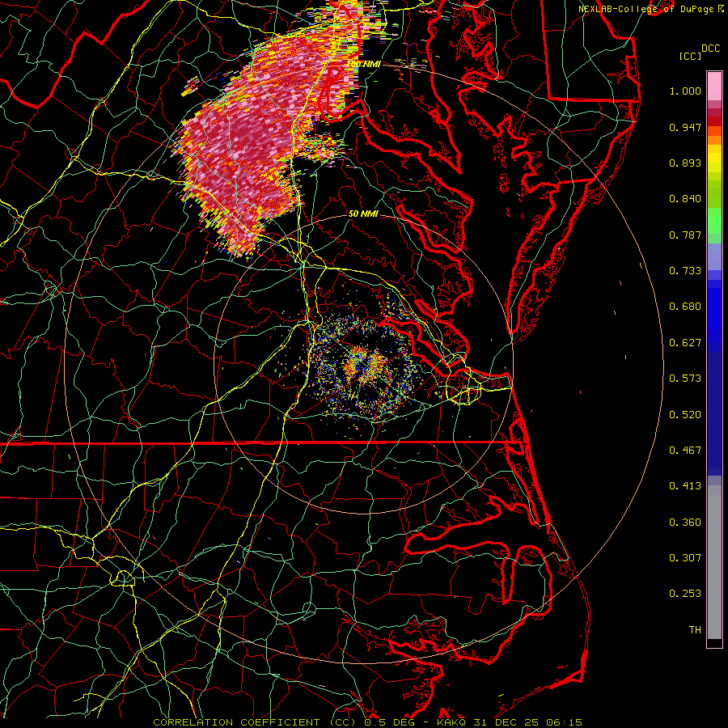728x728 pixels.
Task: Select the 0.360 legend value
Action: (685, 523)
